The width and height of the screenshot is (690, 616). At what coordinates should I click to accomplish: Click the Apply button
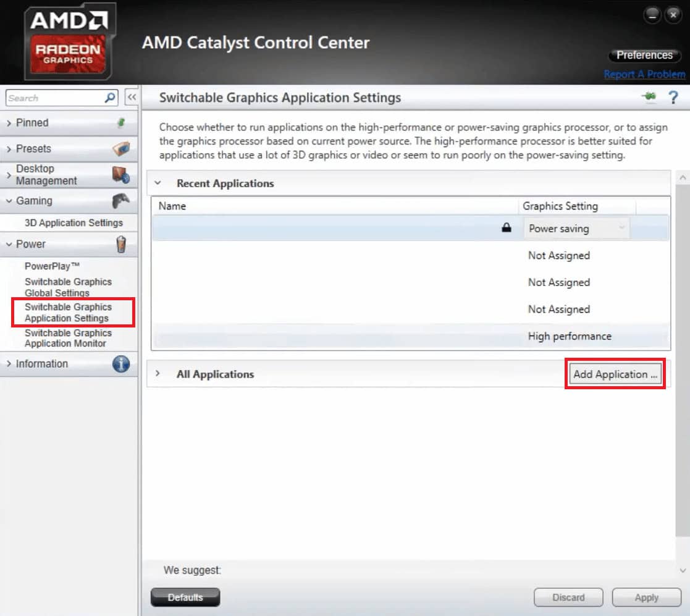[x=646, y=597]
